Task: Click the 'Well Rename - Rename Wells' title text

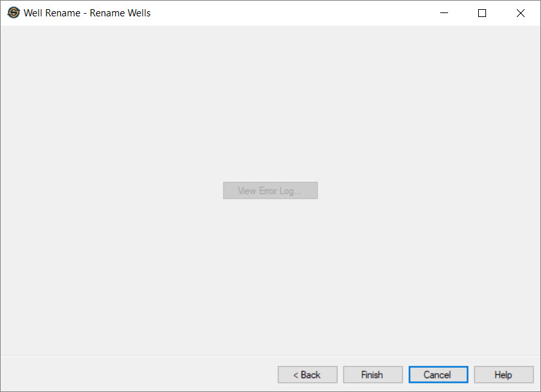Action: (x=87, y=13)
